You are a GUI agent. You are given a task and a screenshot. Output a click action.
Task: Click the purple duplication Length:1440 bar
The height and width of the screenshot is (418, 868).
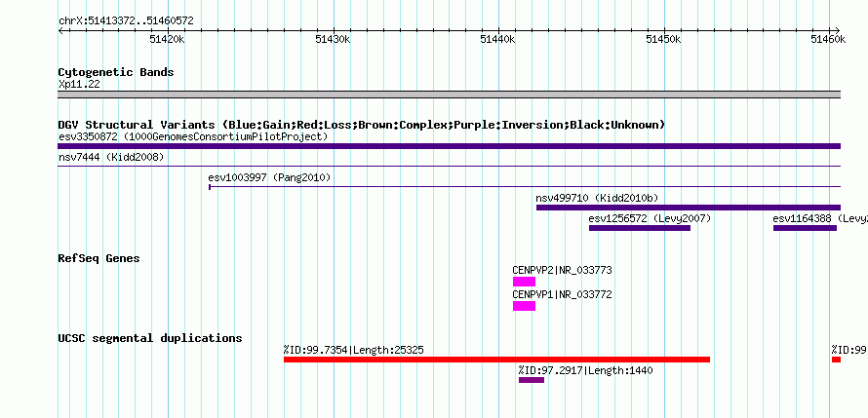532,380
